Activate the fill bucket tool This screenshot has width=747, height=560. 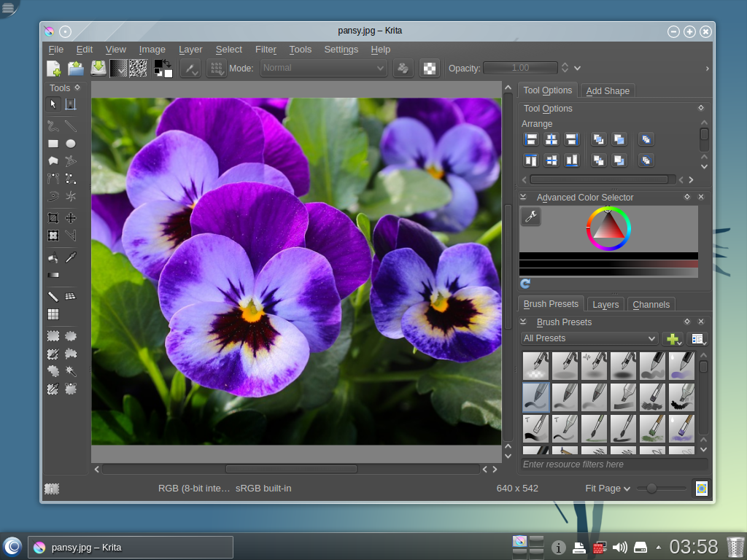pyautogui.click(x=53, y=257)
